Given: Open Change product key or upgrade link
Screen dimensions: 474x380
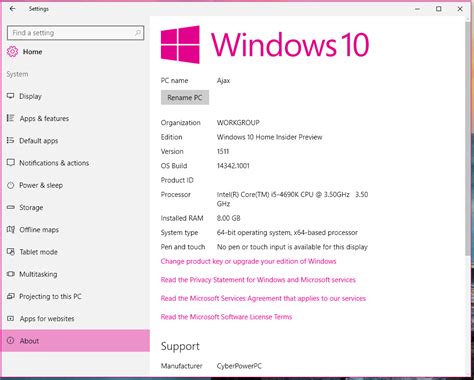Looking at the screenshot, I should click(x=248, y=261).
